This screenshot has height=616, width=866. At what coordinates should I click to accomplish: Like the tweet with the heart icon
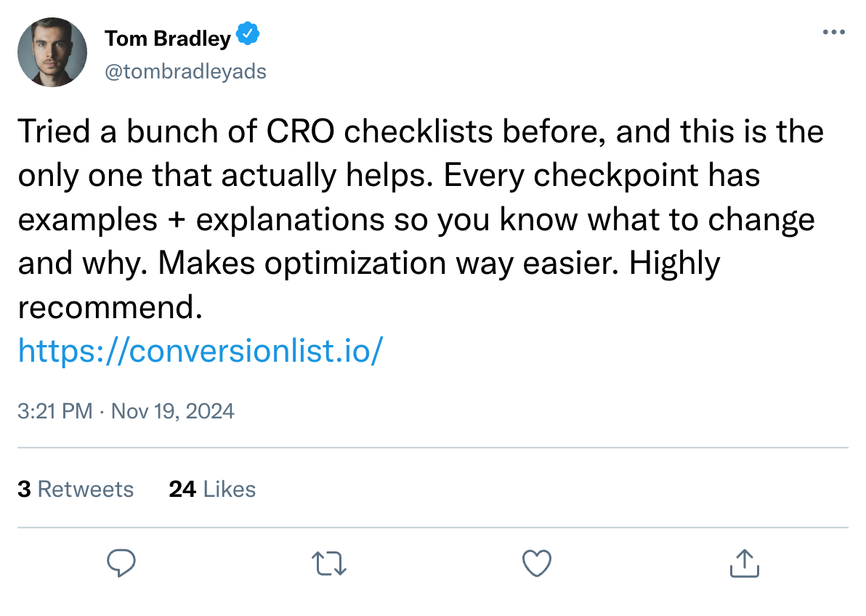537,564
